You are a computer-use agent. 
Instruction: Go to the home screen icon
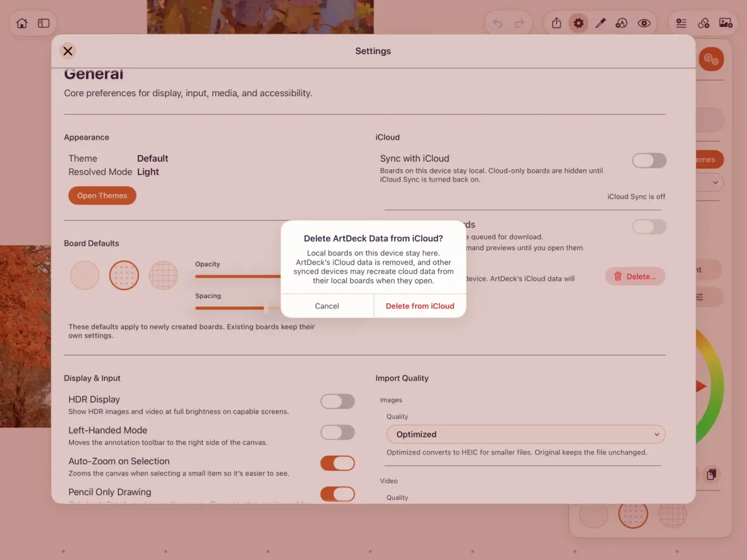pyautogui.click(x=22, y=23)
